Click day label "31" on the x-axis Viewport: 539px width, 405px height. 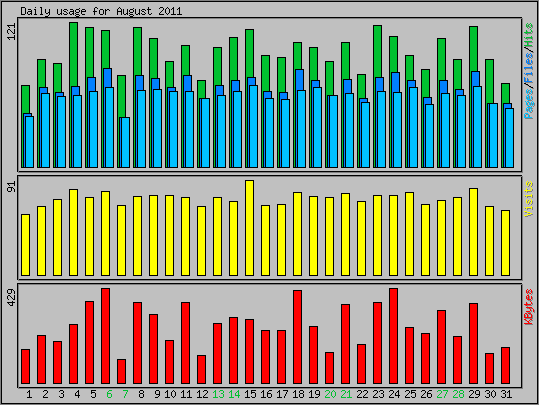506,394
